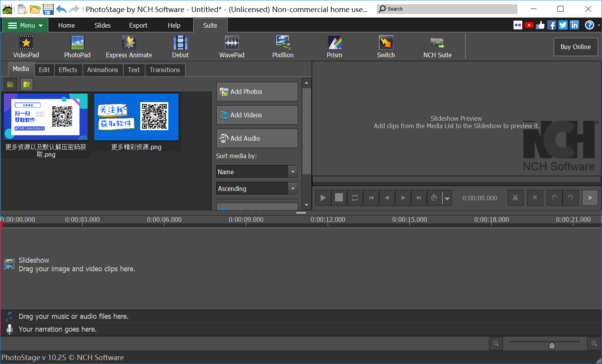Click the New project icon in title bar
The height and width of the screenshot is (364, 602).
23,9
